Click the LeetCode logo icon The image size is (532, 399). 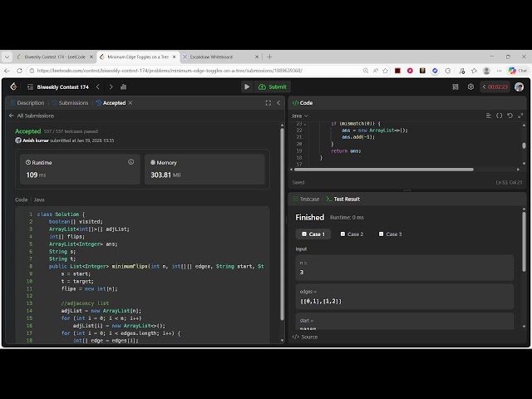coord(13,86)
